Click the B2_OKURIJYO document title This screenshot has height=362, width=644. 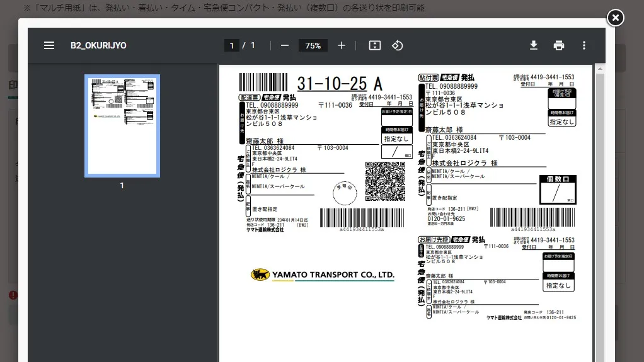[x=98, y=45]
